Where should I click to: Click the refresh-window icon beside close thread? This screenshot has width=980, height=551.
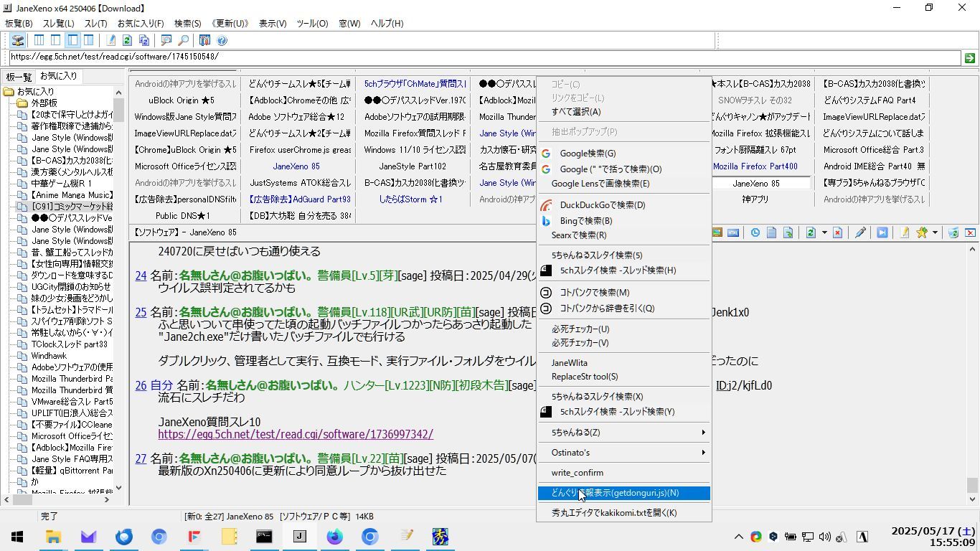tap(953, 232)
